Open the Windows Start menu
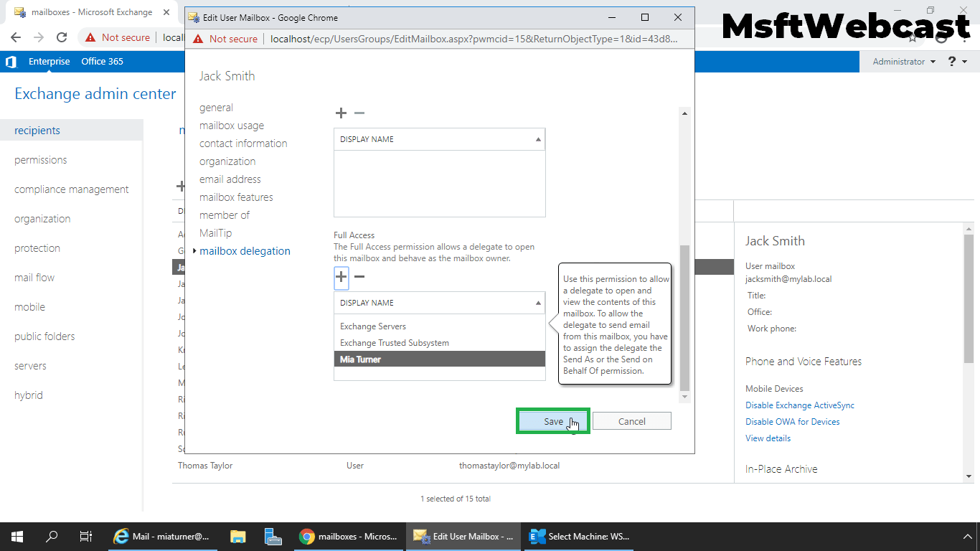Screen dimensions: 980x551 click(16, 536)
